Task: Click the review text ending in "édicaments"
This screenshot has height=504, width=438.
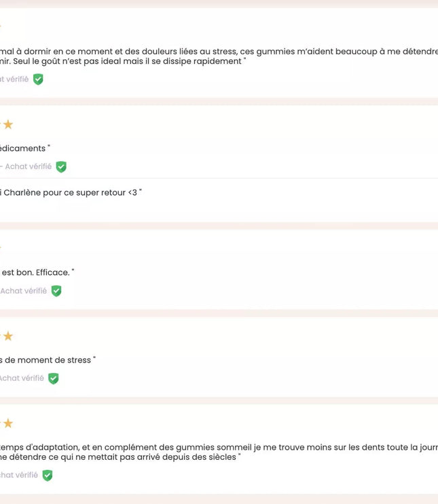Action: [24, 148]
